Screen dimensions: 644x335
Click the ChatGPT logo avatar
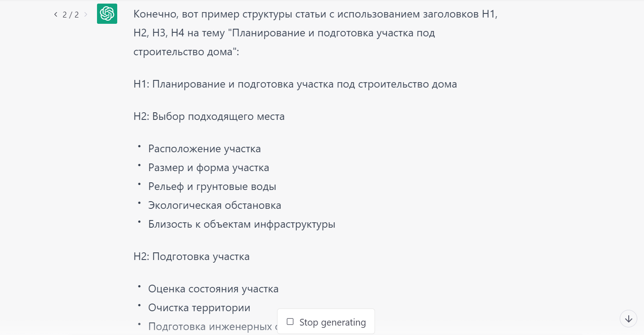point(107,14)
